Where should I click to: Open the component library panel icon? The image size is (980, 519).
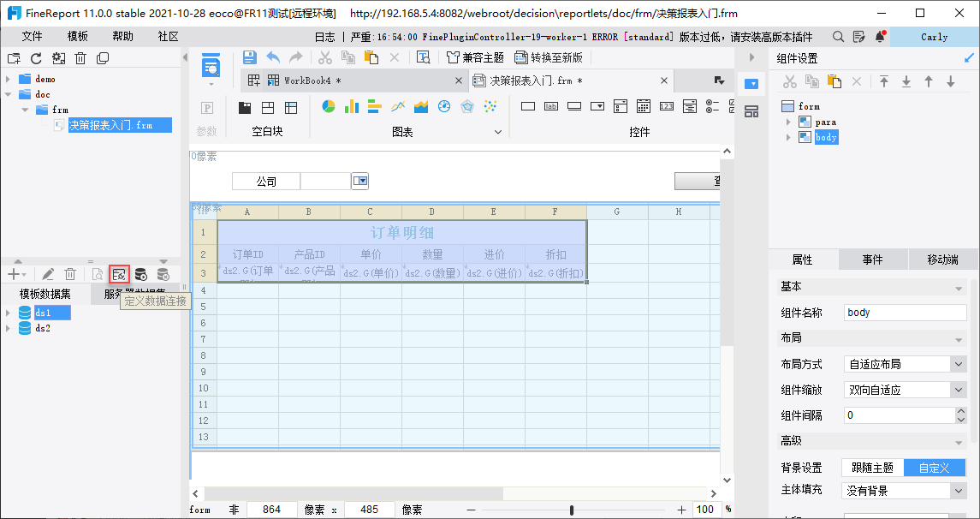pyautogui.click(x=751, y=112)
